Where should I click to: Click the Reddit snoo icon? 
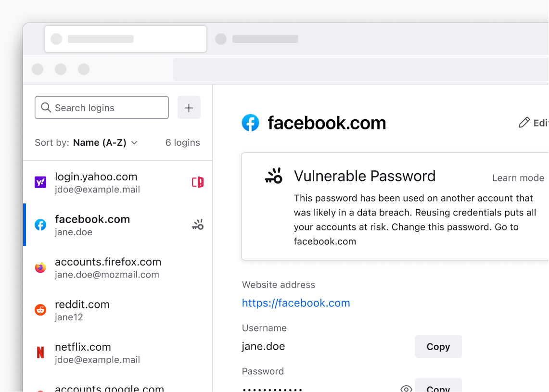pyautogui.click(x=40, y=310)
